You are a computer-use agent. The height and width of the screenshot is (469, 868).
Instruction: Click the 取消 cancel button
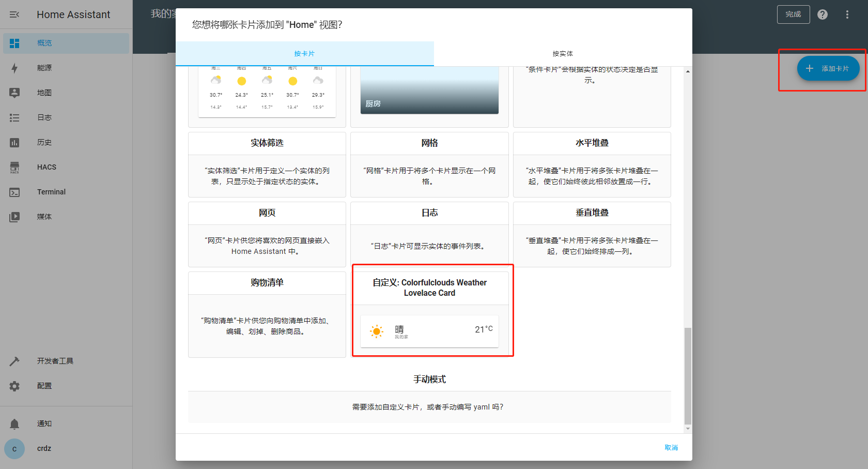click(x=671, y=448)
